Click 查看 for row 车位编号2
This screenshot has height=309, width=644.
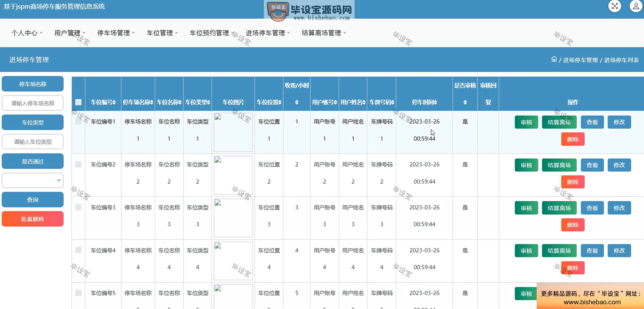coord(592,165)
